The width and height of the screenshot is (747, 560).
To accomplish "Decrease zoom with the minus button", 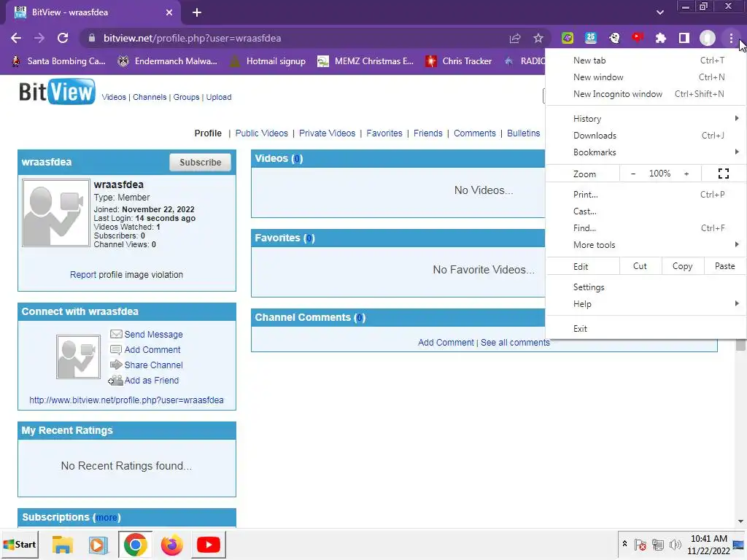I will tap(633, 174).
